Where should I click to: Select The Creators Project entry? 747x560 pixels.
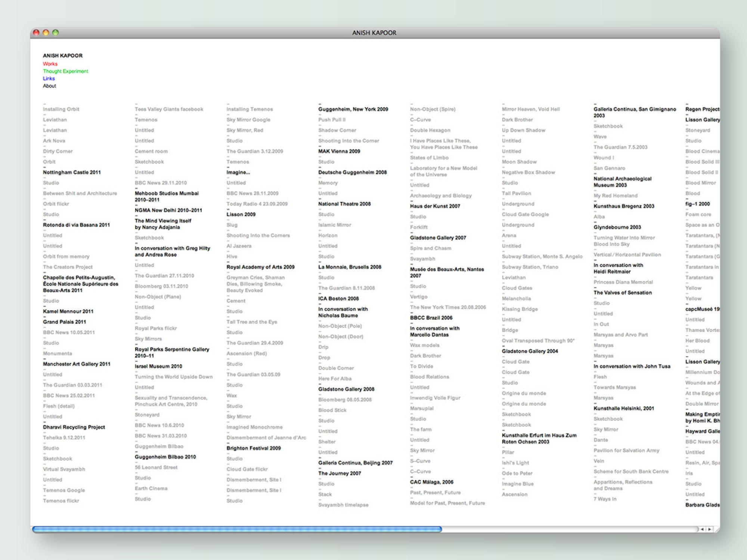tap(68, 267)
